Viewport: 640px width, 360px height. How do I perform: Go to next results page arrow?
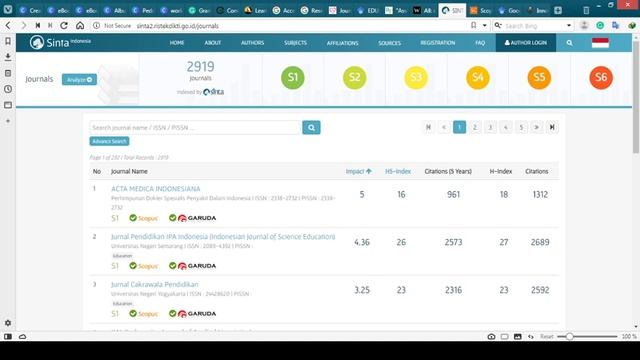pos(537,127)
